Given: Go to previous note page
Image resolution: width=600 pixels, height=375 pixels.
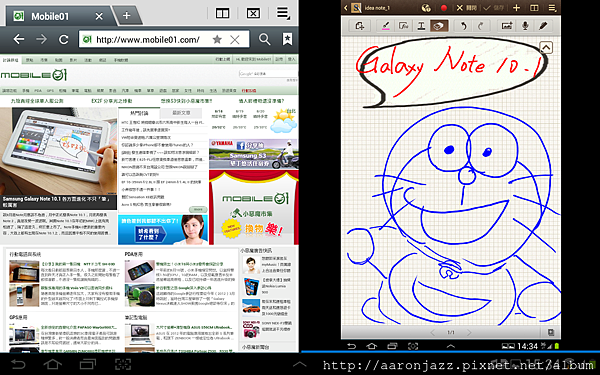Looking at the screenshot, I should (432, 332).
